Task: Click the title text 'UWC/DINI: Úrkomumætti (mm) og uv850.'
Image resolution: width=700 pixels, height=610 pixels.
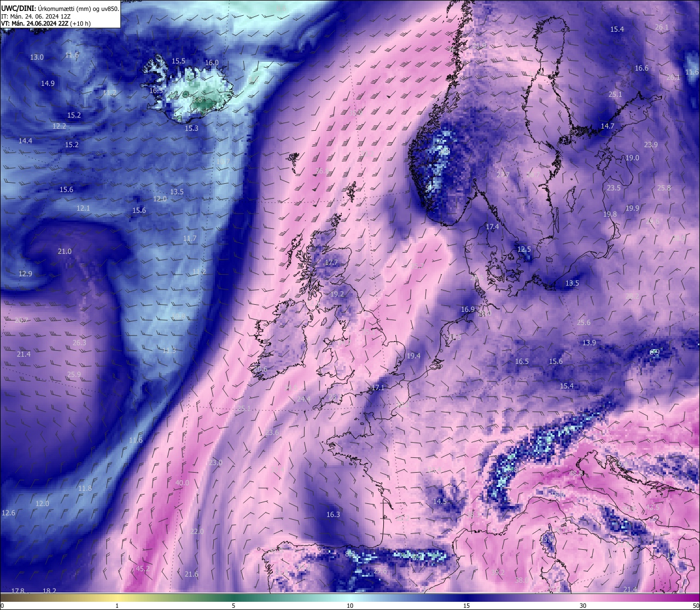Action: (60, 8)
